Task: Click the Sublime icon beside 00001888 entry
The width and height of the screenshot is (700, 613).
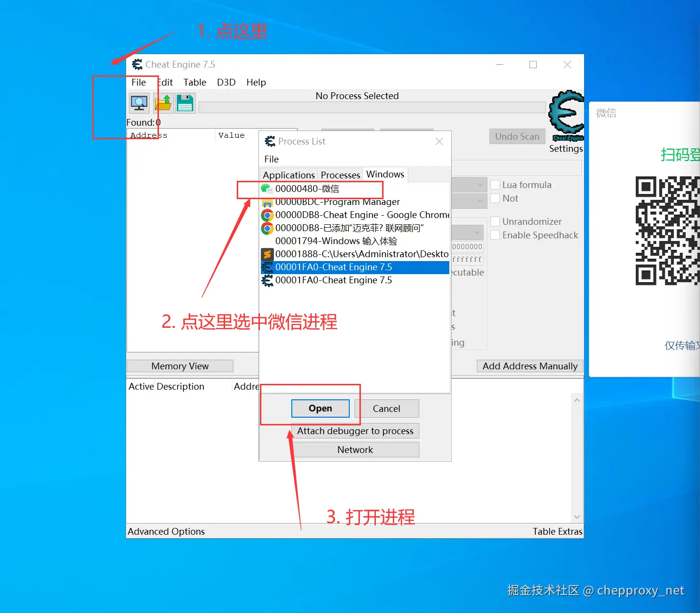Action: (267, 254)
